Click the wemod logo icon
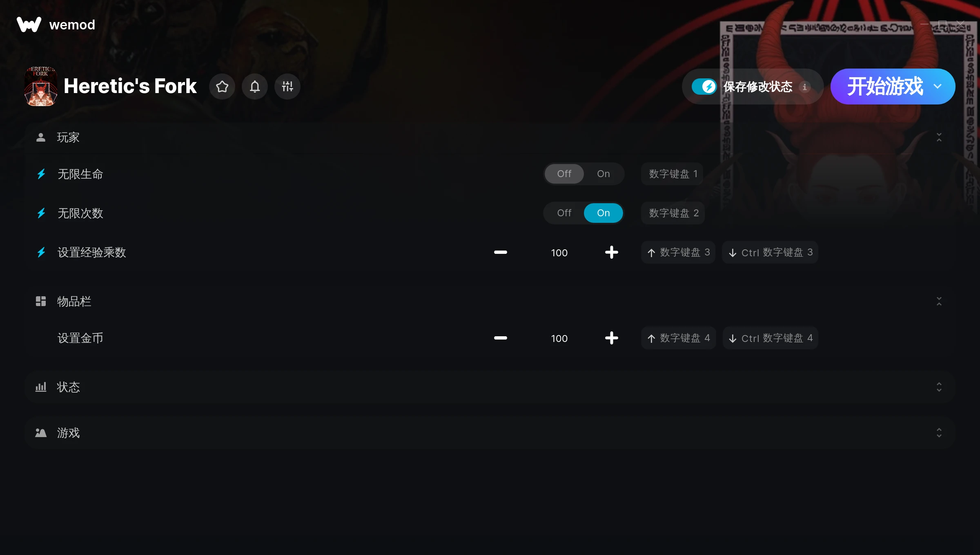This screenshot has width=980, height=555. point(29,24)
